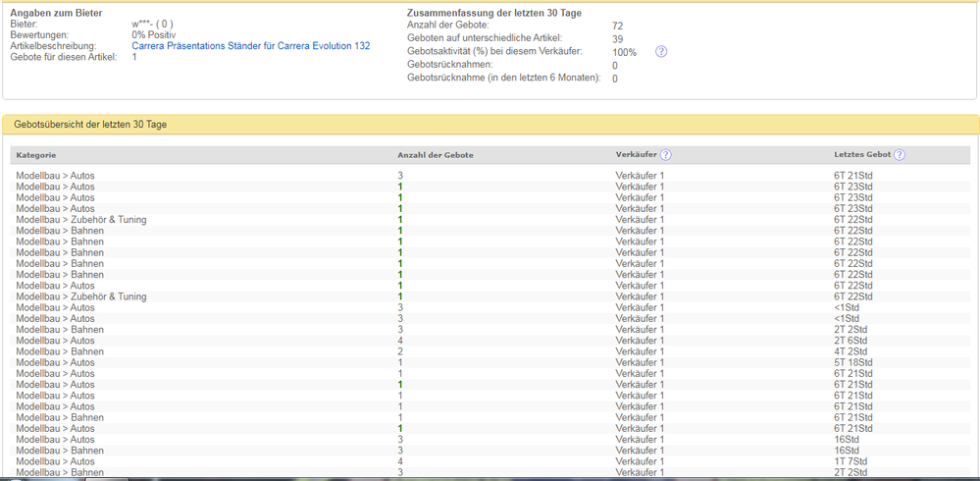
Task: Open the Carrera Präsentations Ständer article link
Action: [x=250, y=46]
